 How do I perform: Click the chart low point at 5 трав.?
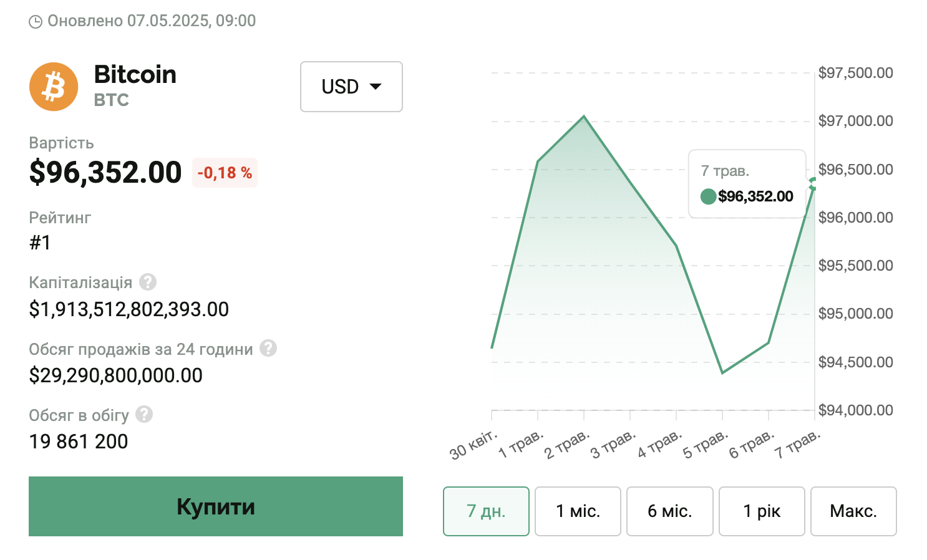(x=722, y=373)
